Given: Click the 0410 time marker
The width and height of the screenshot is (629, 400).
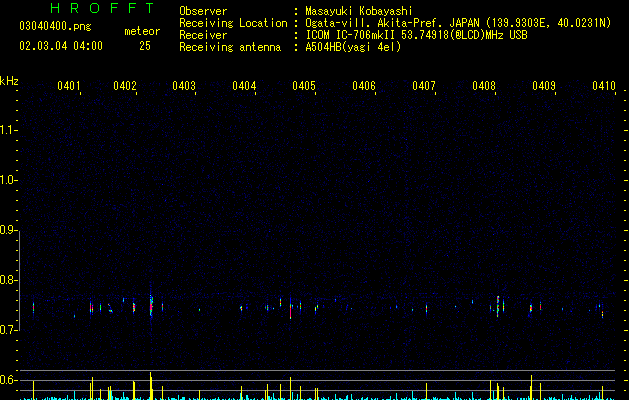Looking at the screenshot, I should (x=604, y=85).
